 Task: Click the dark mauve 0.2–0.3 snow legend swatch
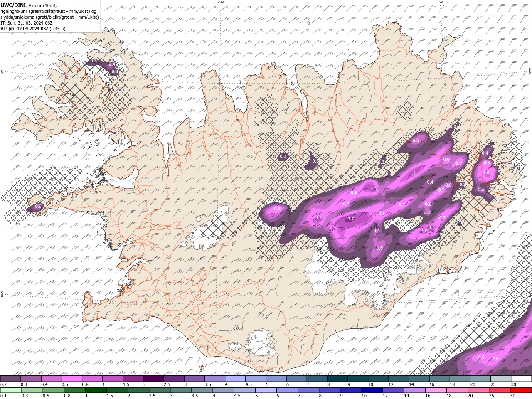pyautogui.click(x=11, y=379)
